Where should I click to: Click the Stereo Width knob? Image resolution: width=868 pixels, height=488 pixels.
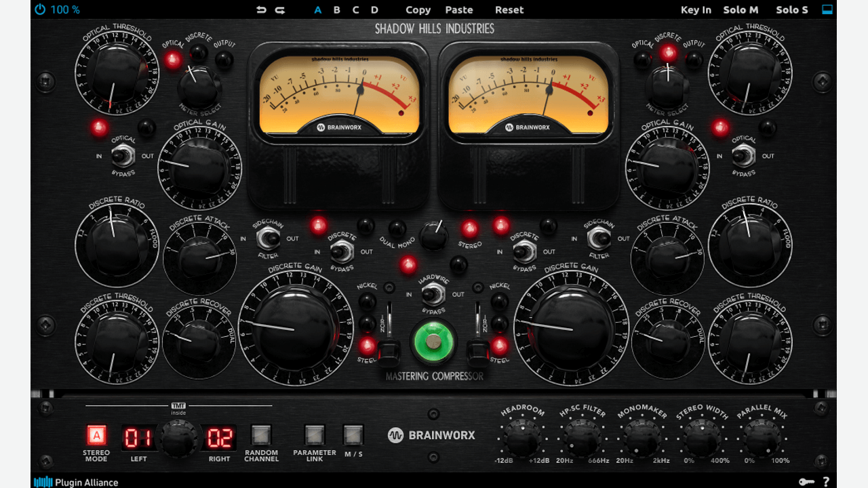pyautogui.click(x=702, y=437)
